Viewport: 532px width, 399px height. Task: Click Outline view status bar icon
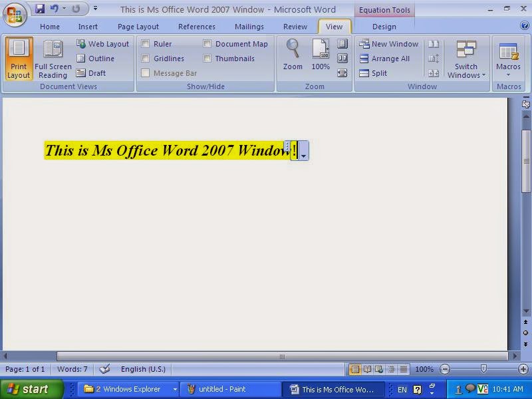click(391, 369)
